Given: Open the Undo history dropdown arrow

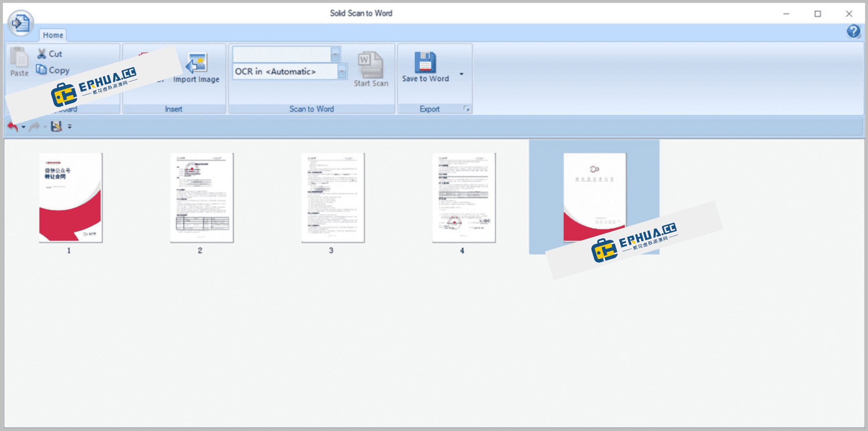Looking at the screenshot, I should click(24, 127).
